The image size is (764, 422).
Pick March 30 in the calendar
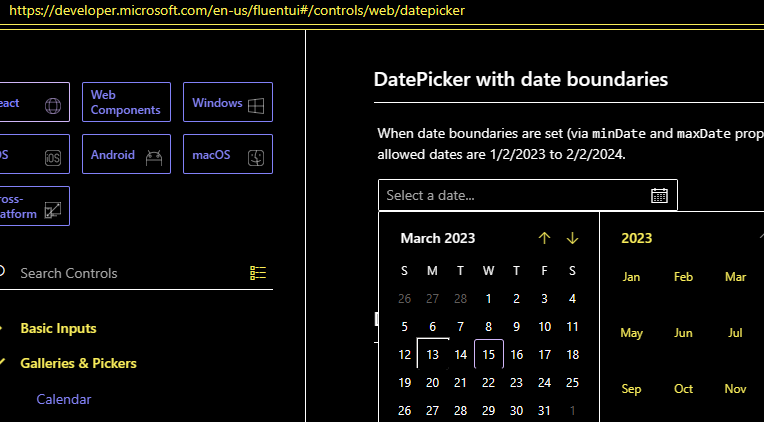516,410
